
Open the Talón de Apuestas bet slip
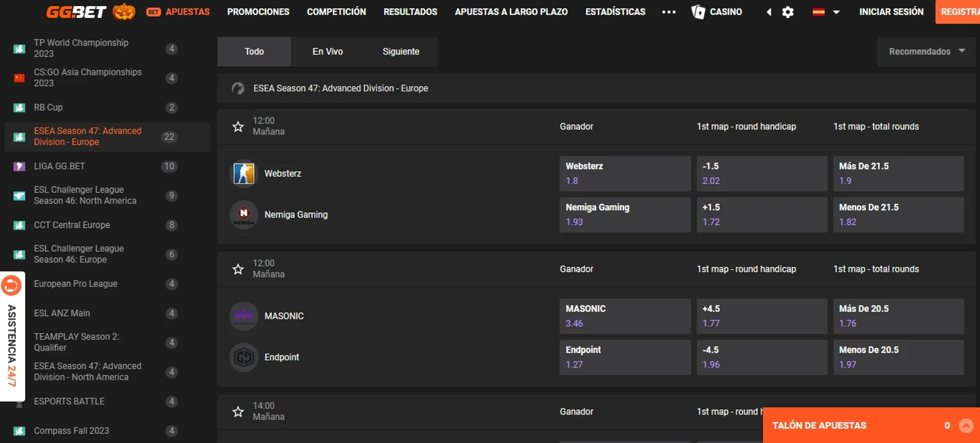tap(871, 425)
